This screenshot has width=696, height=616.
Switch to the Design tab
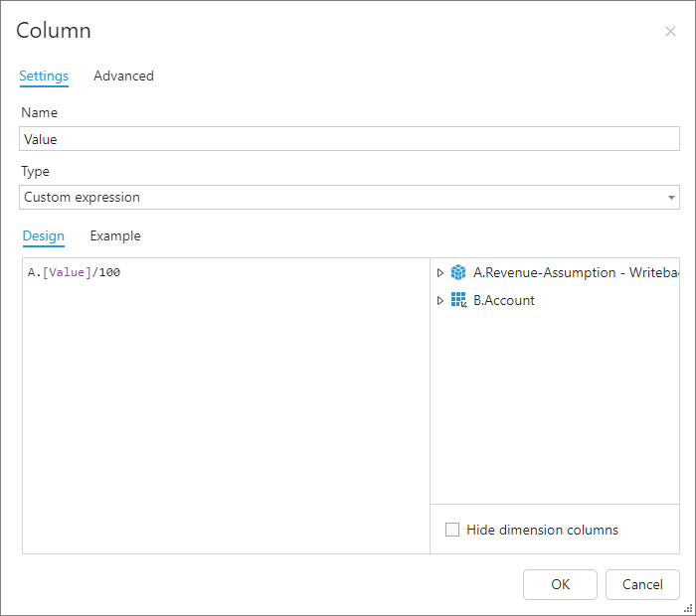[43, 235]
